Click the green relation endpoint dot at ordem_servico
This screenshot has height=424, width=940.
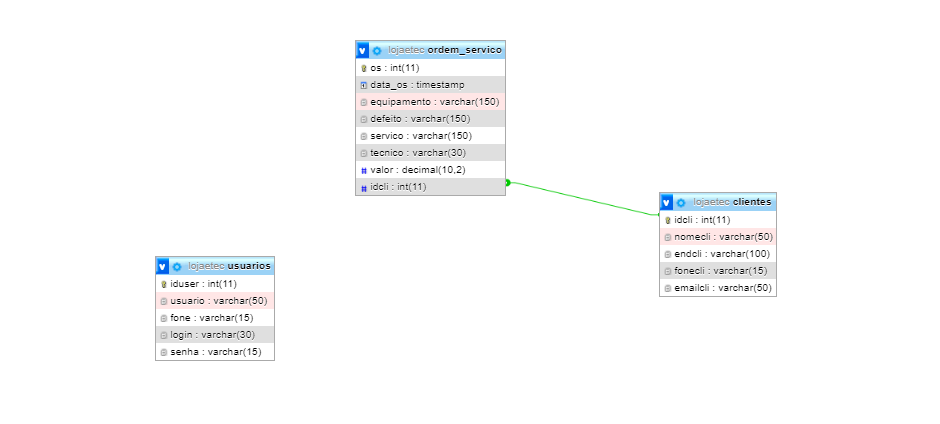click(508, 182)
